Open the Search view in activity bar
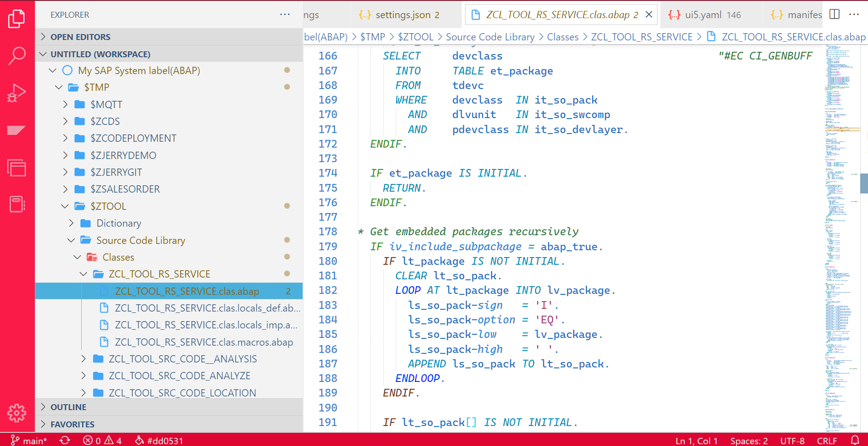 17,56
